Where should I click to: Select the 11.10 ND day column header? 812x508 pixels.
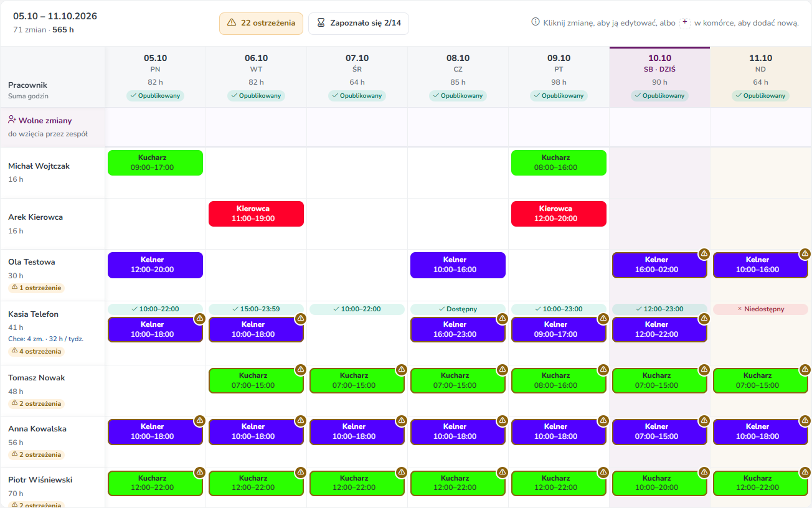761,77
